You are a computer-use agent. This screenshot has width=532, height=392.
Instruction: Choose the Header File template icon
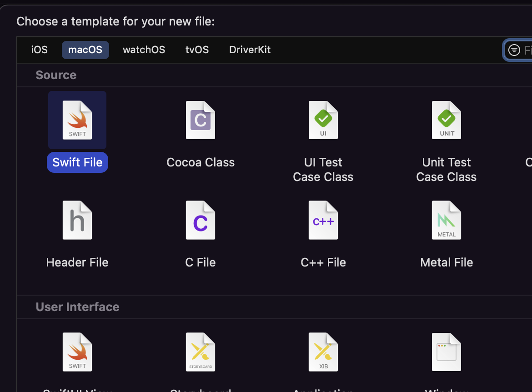[x=77, y=220]
